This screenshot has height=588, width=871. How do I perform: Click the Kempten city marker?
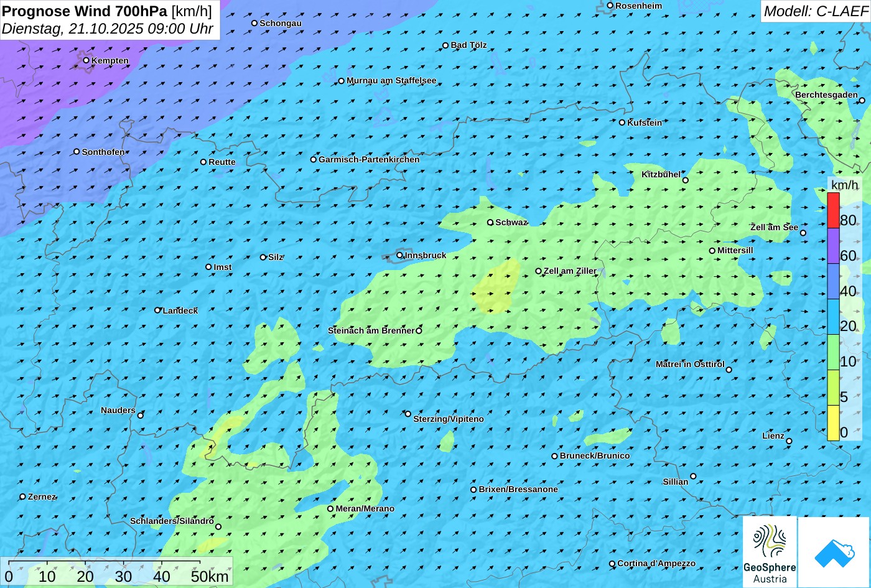(86, 60)
